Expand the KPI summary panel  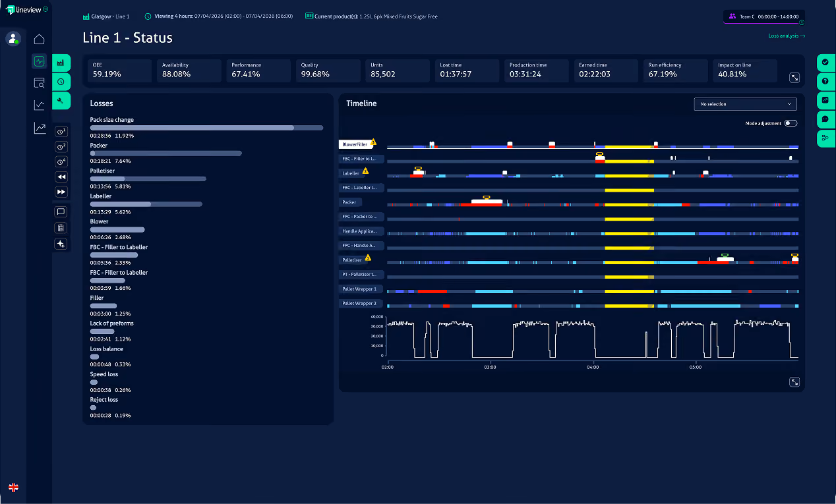[794, 78]
